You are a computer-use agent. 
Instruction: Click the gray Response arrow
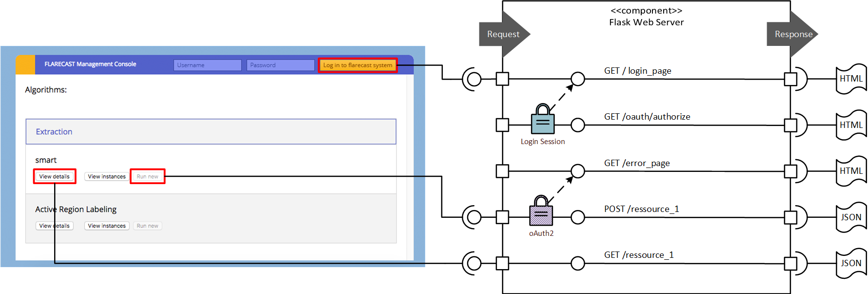793,34
